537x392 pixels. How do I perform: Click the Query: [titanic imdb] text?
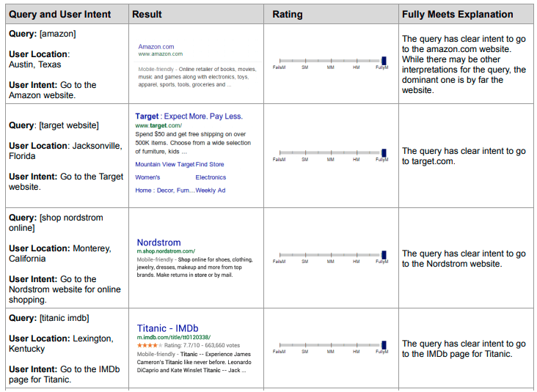pyautogui.click(x=49, y=318)
